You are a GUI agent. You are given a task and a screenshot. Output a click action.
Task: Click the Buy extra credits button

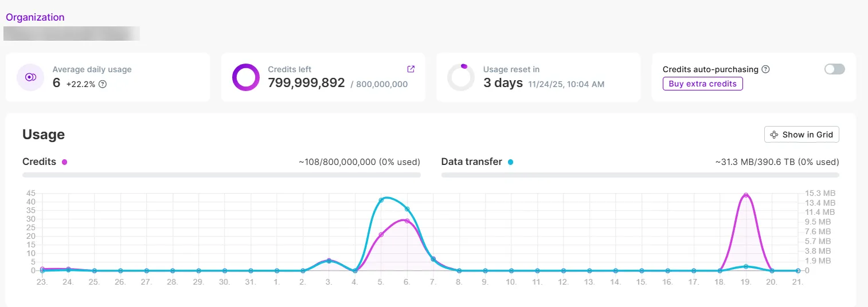pyautogui.click(x=703, y=84)
